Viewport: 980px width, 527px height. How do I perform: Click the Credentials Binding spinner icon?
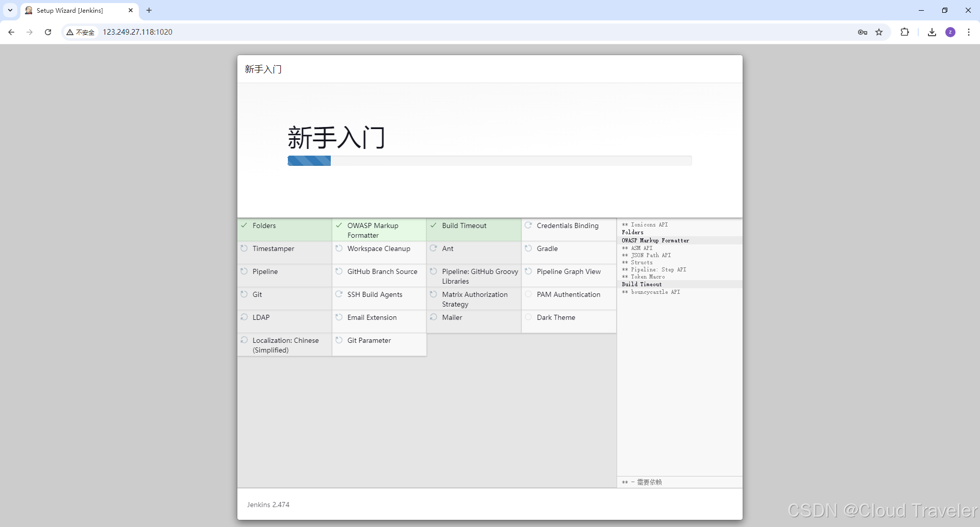click(x=528, y=225)
